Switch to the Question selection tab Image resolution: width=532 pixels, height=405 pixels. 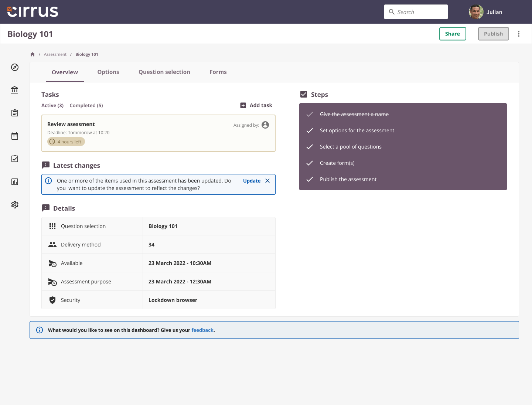164,72
